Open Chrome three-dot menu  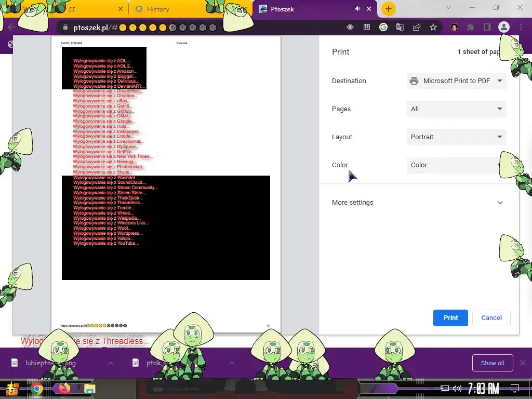coord(521,27)
